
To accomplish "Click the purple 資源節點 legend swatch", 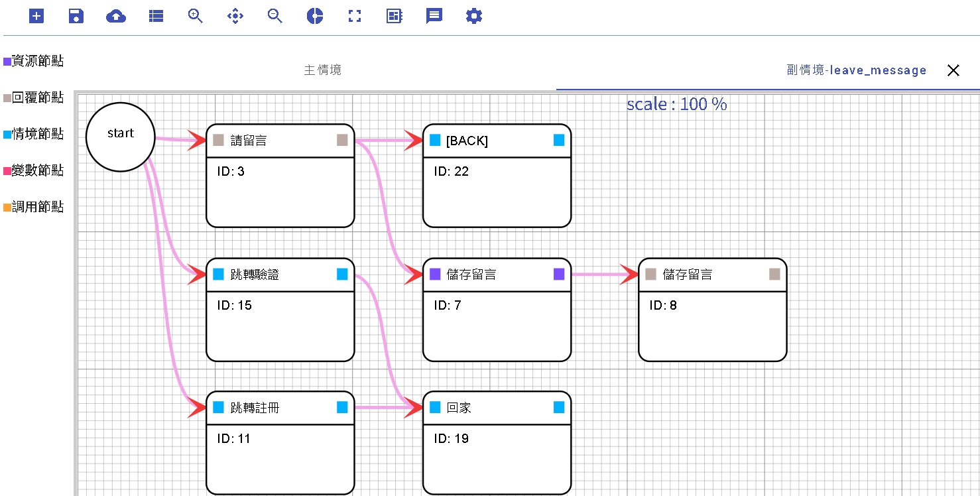I will pos(7,62).
